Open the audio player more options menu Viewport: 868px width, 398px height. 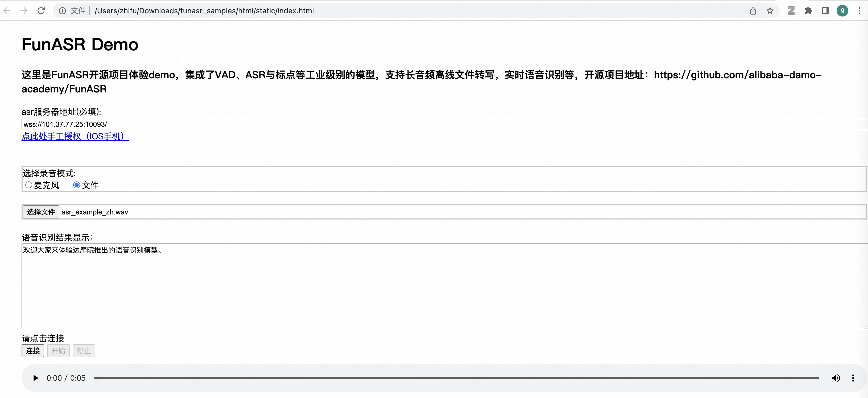click(853, 378)
